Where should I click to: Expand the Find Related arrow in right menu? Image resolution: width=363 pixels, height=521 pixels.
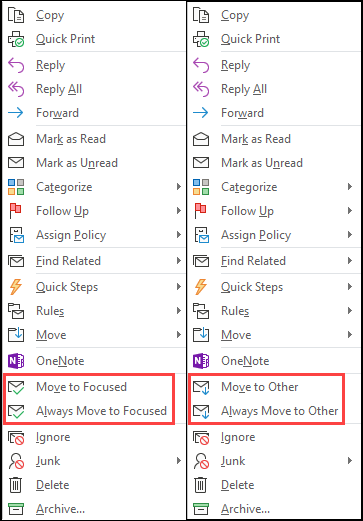[x=350, y=260]
